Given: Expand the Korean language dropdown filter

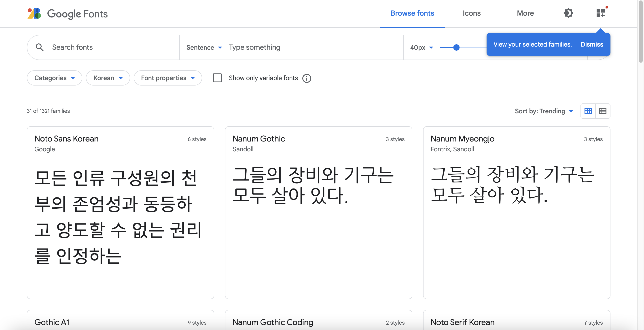Looking at the screenshot, I should [x=108, y=77].
